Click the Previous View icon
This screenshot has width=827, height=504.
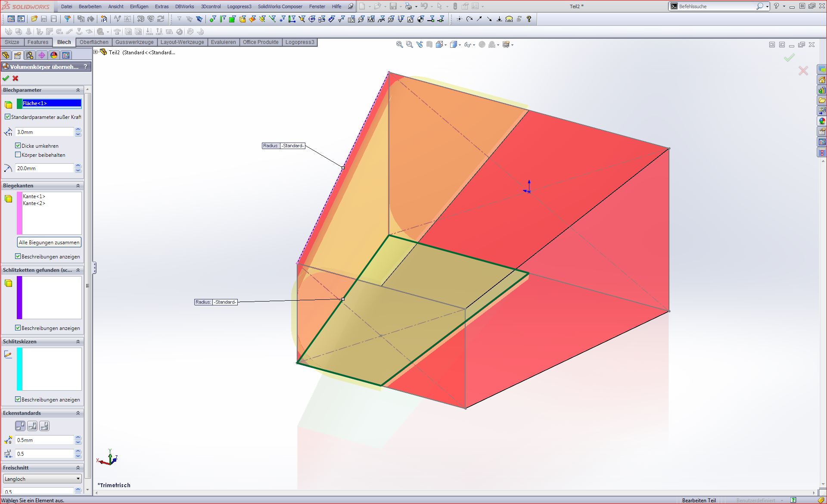420,44
